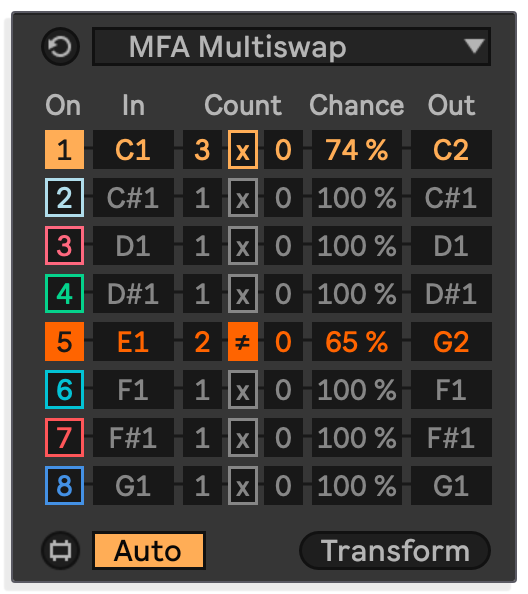Viewport: 528px width, 594px height.
Task: Click the Out column header
Action: point(451,105)
